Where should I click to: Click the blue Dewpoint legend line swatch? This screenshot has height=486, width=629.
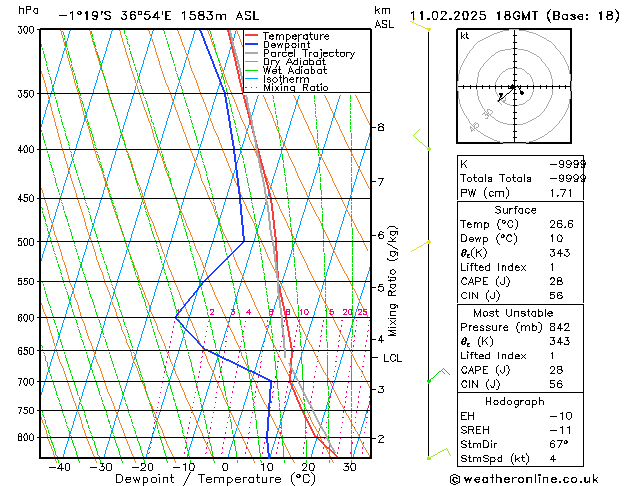click(252, 44)
